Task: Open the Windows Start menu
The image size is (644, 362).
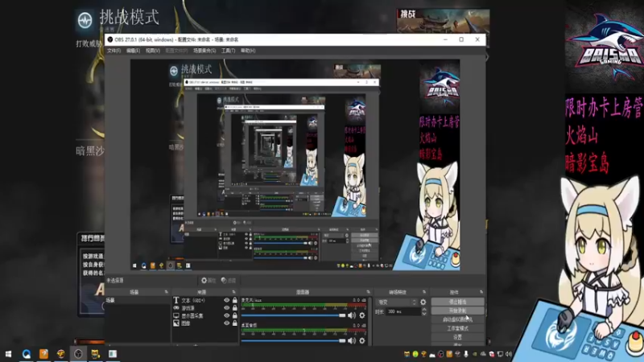Action: click(x=8, y=354)
